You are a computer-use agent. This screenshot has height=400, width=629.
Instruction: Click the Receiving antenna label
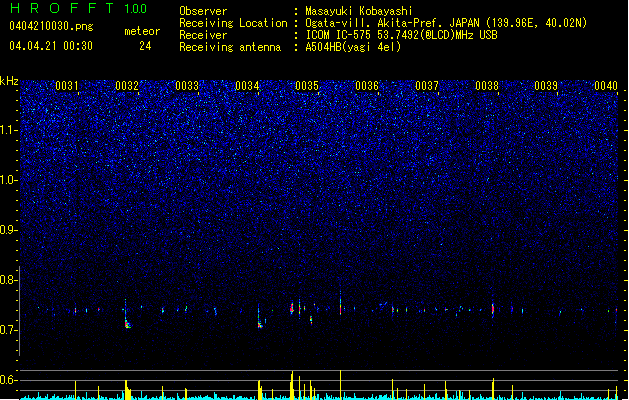(x=230, y=47)
